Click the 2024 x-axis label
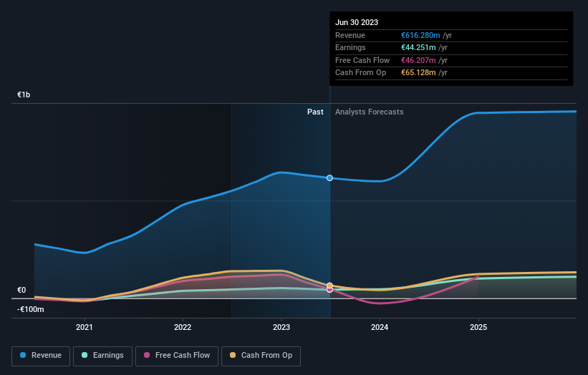 click(380, 327)
